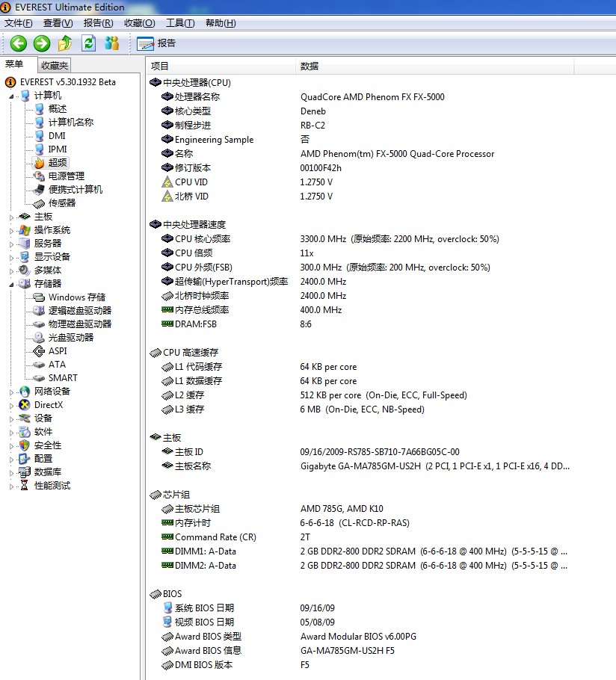Expand the 多媒体 tree node

tap(12, 271)
